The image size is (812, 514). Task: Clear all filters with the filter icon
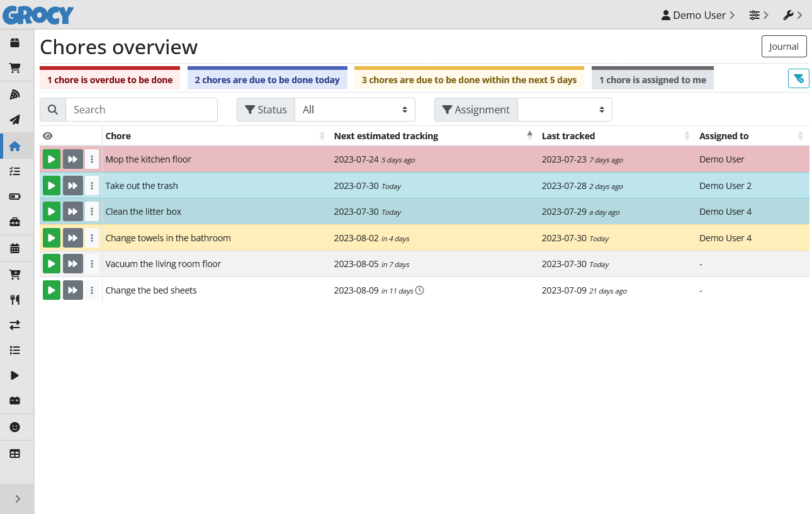(x=798, y=79)
